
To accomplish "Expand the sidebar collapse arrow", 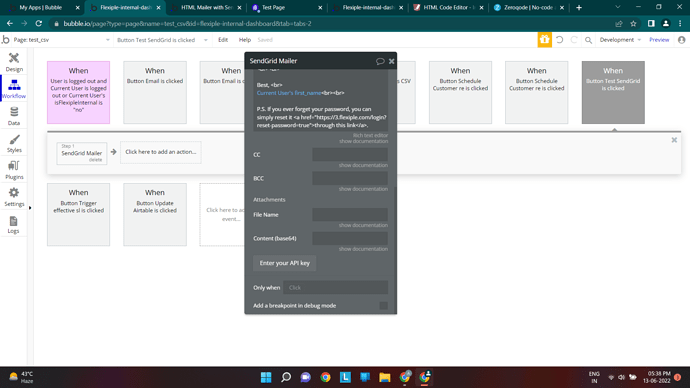I will coord(30,208).
